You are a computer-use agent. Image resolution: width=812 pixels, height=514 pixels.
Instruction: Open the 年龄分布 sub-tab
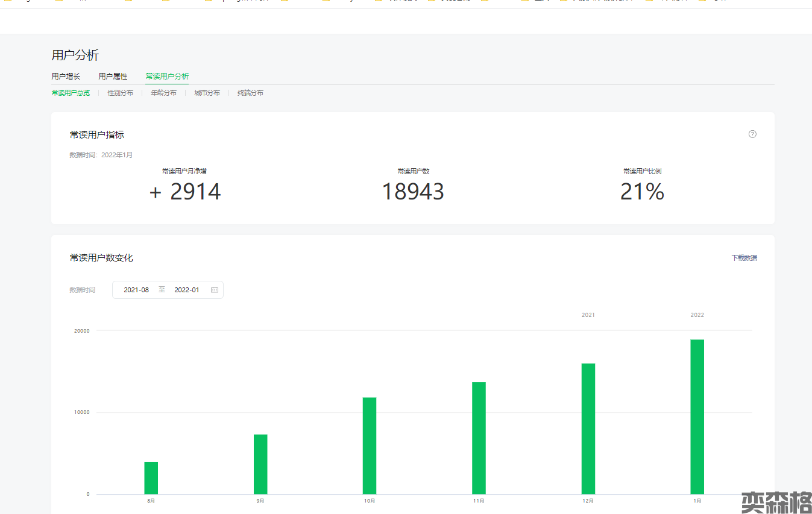163,93
